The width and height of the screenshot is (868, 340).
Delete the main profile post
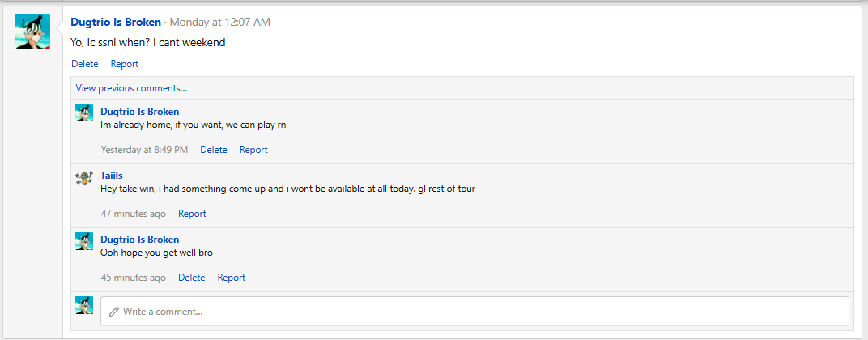(84, 64)
